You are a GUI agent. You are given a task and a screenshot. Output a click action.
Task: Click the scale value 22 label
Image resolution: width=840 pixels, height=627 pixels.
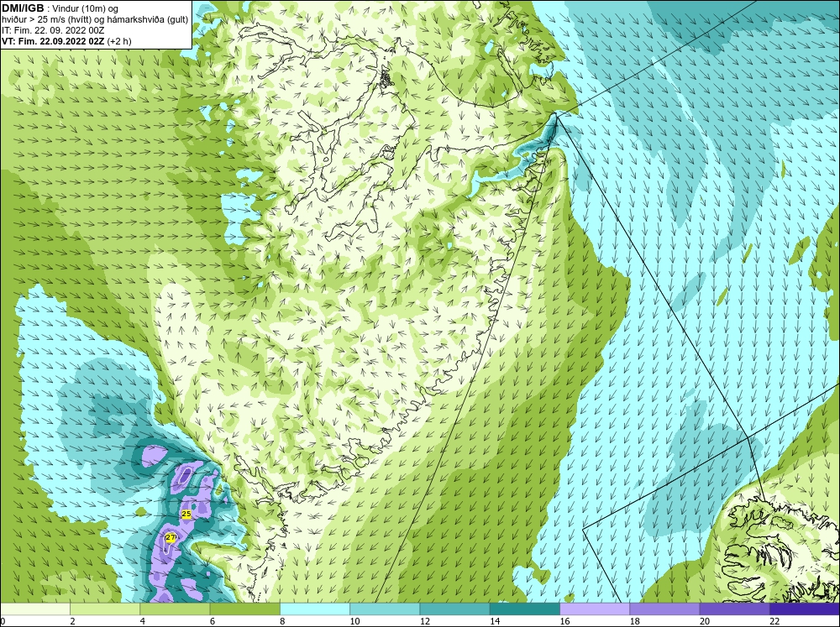click(x=774, y=621)
